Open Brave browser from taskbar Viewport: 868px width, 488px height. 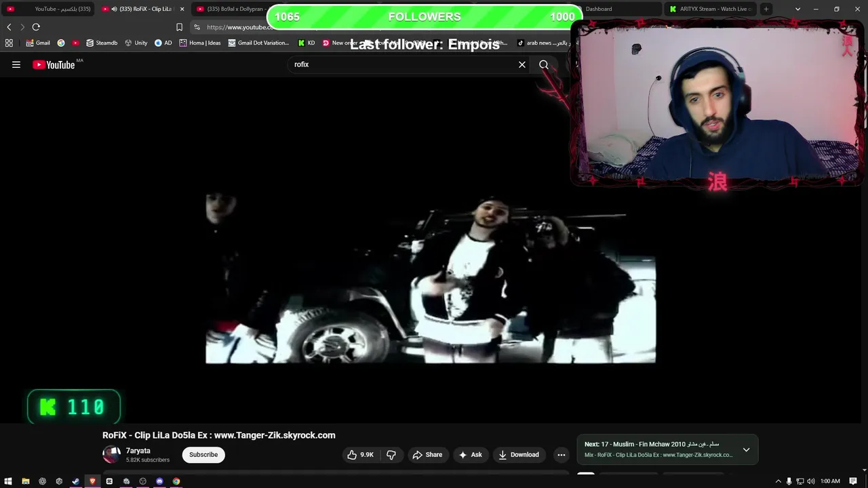coord(92,481)
